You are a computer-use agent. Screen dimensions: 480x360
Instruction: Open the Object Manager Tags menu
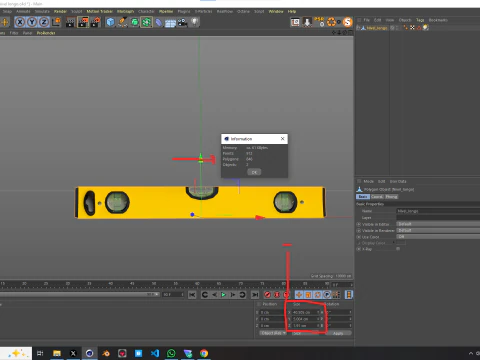coord(420,20)
